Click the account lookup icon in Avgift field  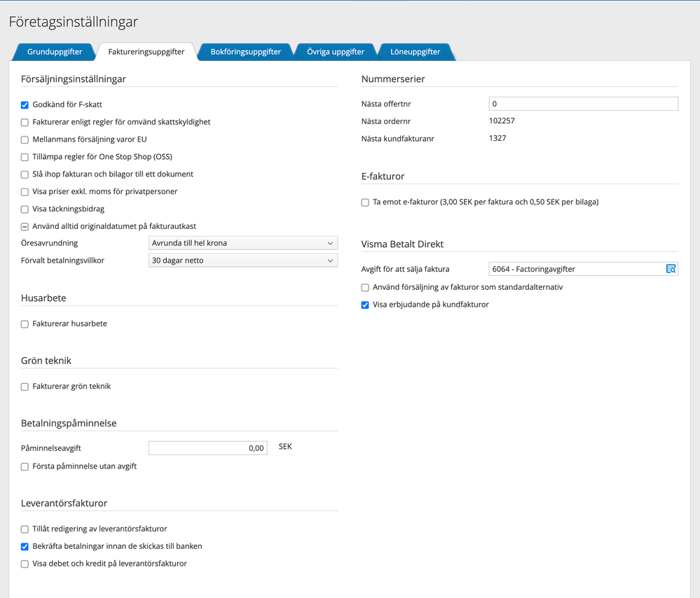pyautogui.click(x=671, y=269)
